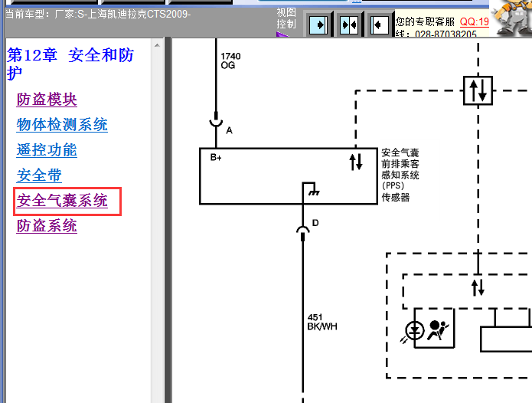Click the LED indicator symbol in diagram
The image size is (532, 403).
(x=413, y=331)
